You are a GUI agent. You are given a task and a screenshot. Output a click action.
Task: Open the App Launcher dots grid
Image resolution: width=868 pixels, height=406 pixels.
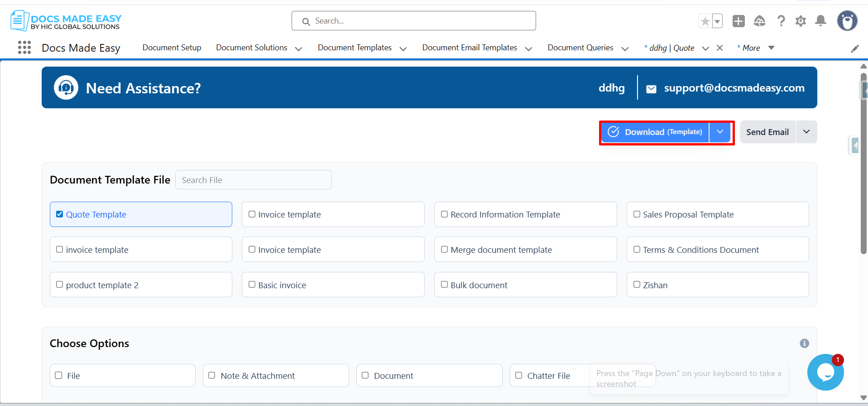tap(24, 48)
